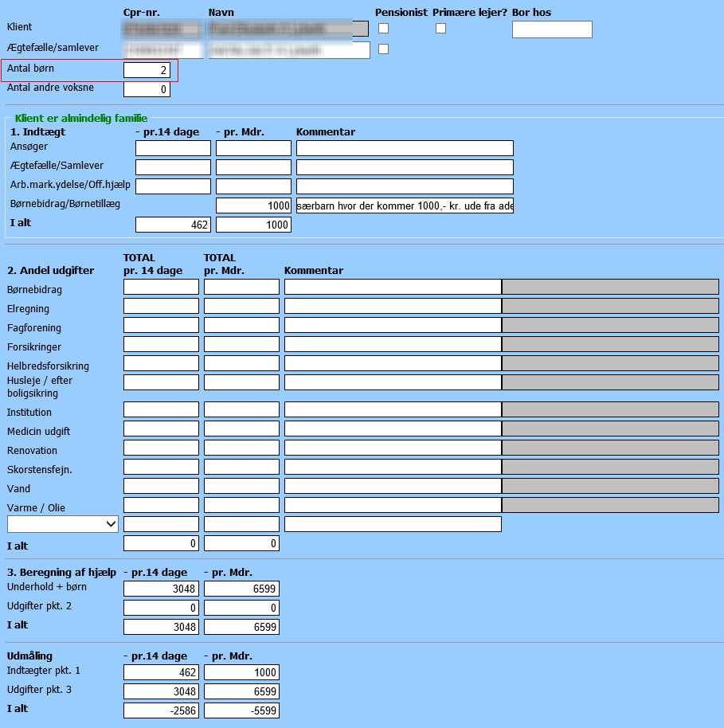Click the Ansøger Kommentar field
724x728 pixels.
[x=405, y=148]
